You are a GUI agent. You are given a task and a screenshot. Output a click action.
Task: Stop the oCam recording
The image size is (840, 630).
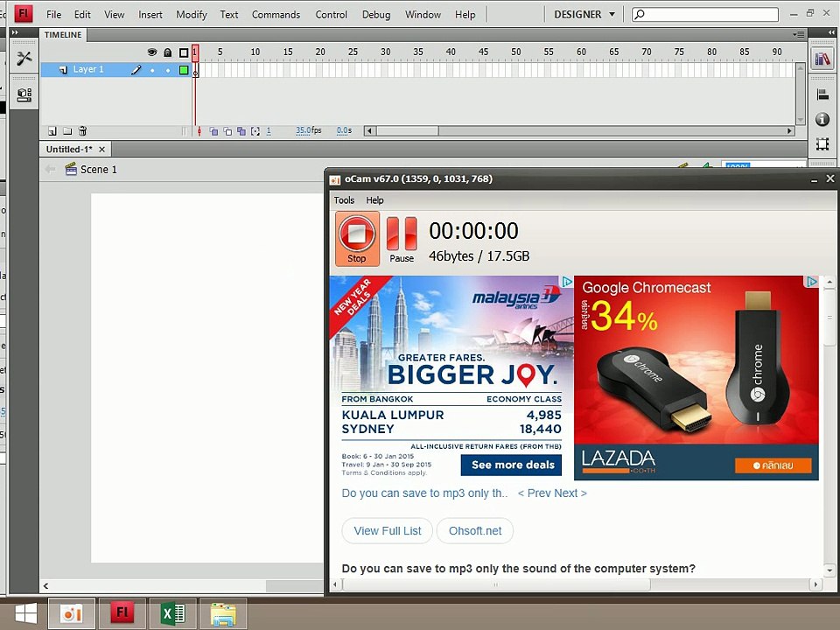357,238
